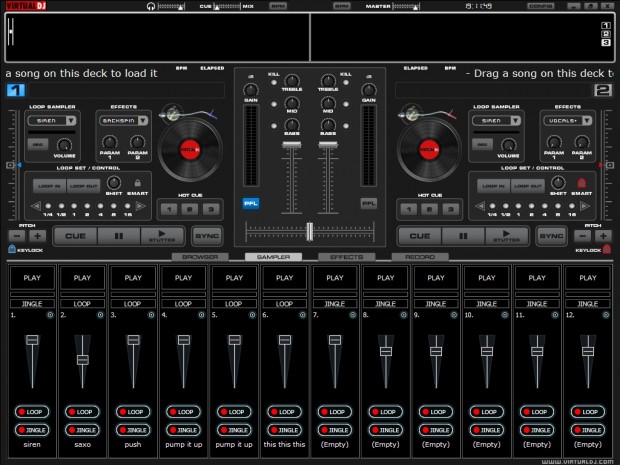
Task: Pause playback on the right deck
Action: click(x=463, y=236)
